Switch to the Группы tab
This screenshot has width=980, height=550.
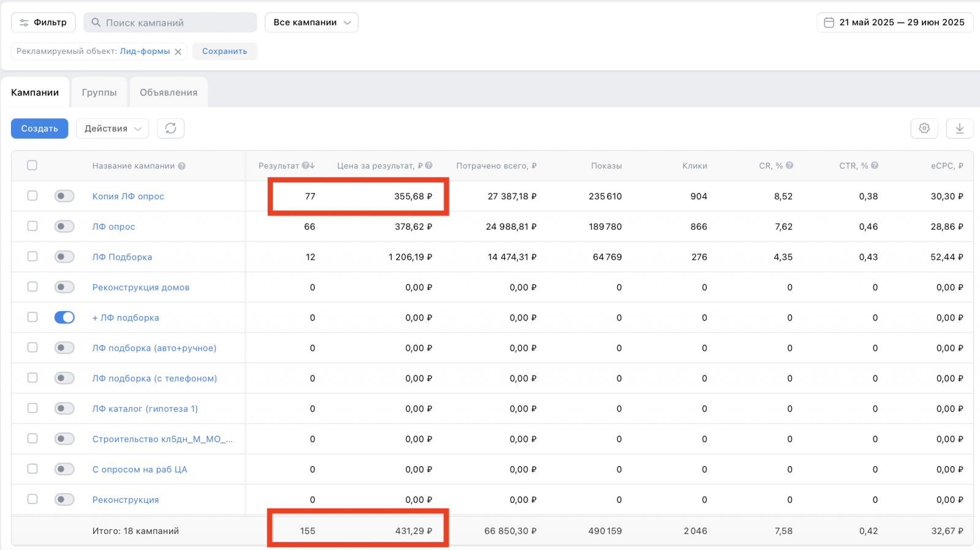(x=99, y=92)
